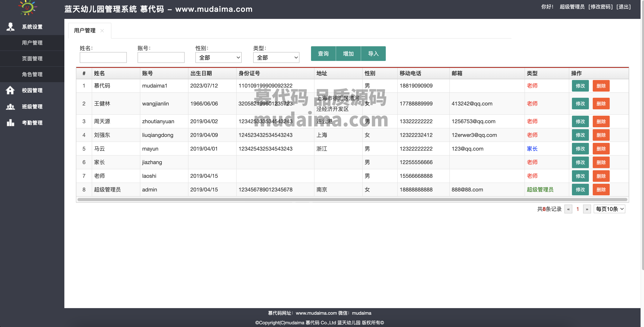Click the 共8条记录 record count text
644x327 pixels.
tap(549, 209)
